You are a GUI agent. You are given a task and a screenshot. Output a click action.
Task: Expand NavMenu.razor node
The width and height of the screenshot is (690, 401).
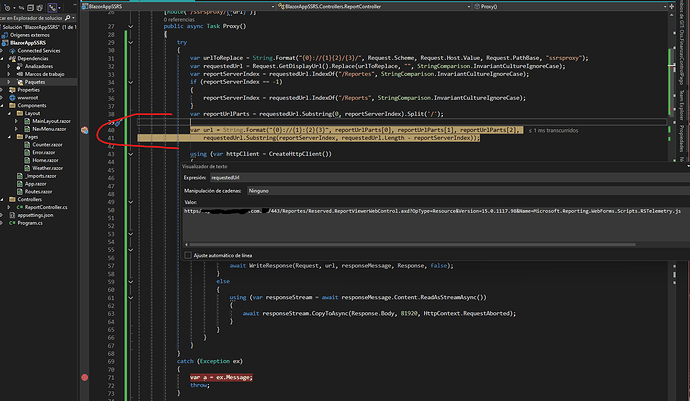pyautogui.click(x=16, y=129)
